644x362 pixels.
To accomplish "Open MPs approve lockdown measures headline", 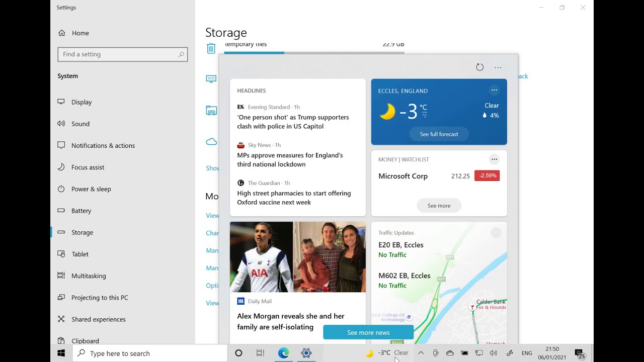I will (290, 160).
